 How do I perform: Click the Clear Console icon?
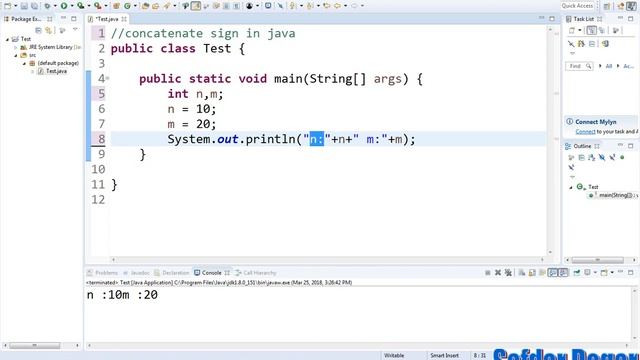(x=522, y=273)
